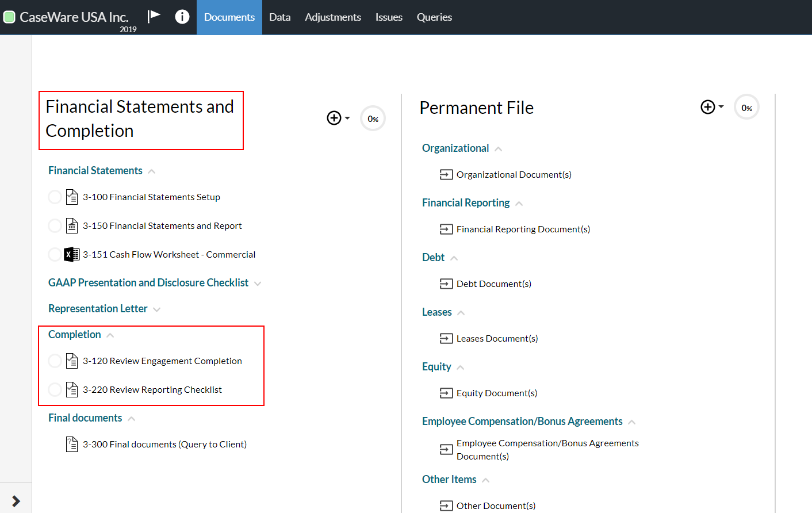Screen dimensions: 812x513
Task: Click the 0% completion indicator for Permanent File
Action: pos(746,106)
